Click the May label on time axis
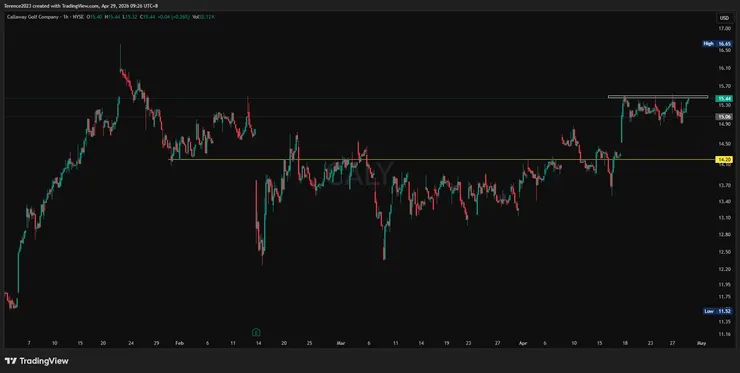This screenshot has width=740, height=373. point(701,343)
